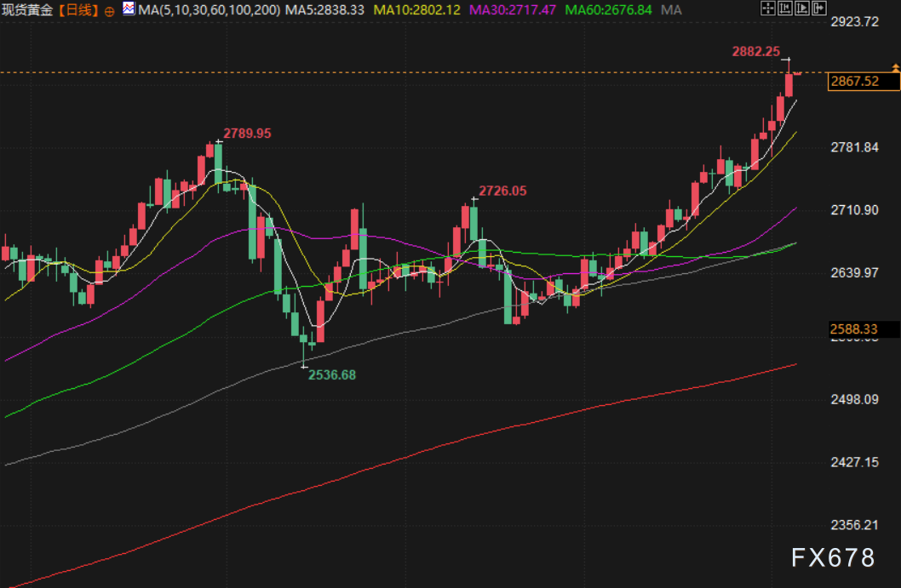Toggle the MA5:2838.33 line label
Viewport: 901px width, 588px height.
(x=324, y=9)
